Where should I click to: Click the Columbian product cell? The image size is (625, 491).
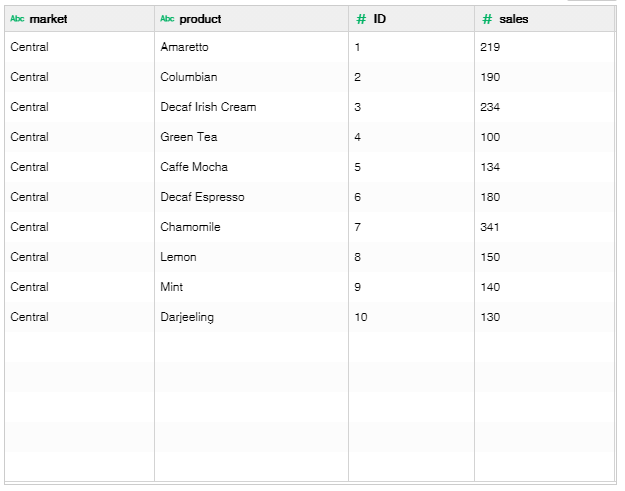[252, 77]
